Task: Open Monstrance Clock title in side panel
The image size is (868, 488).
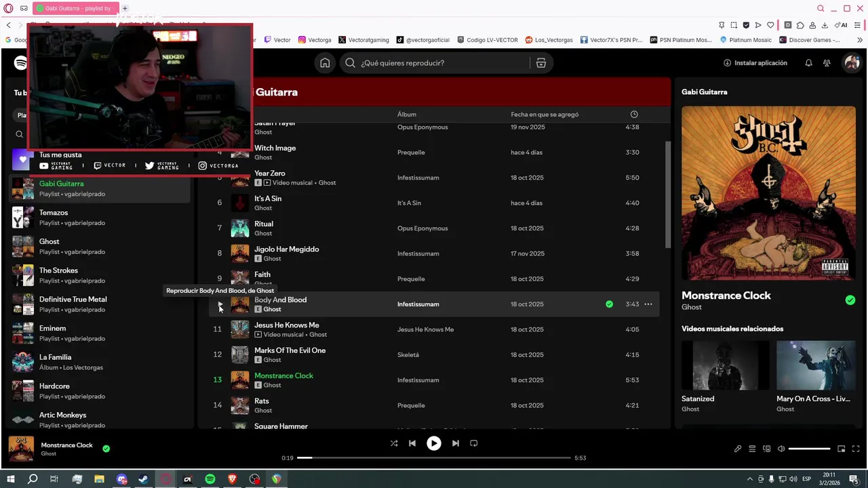Action: click(726, 296)
